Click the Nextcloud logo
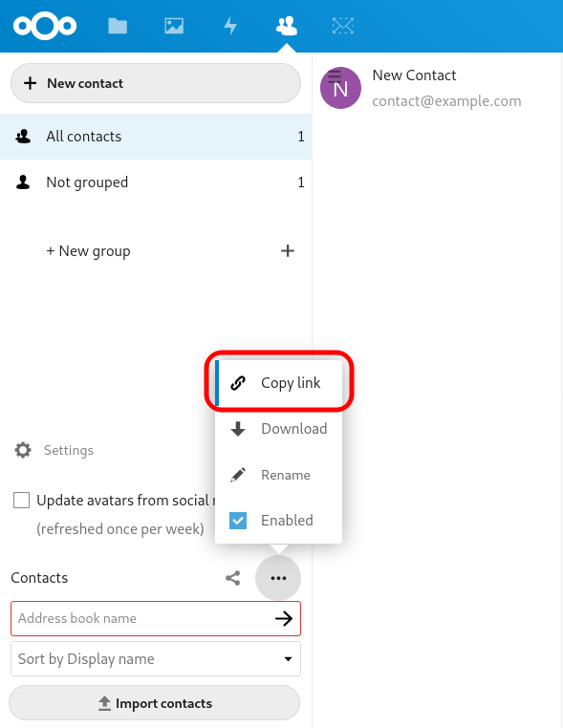The height and width of the screenshot is (728, 563). coord(45,26)
